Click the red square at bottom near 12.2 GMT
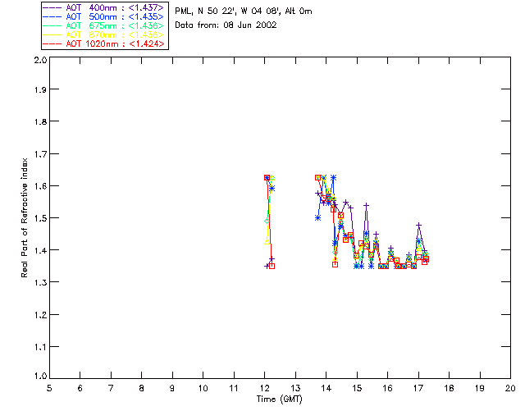This screenshot has height=420, width=525. coord(272,266)
